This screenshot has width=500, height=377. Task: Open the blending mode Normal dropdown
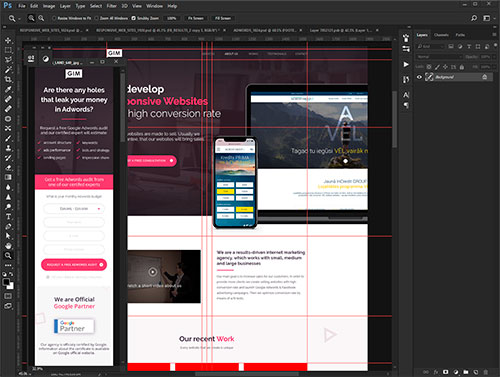(439, 57)
